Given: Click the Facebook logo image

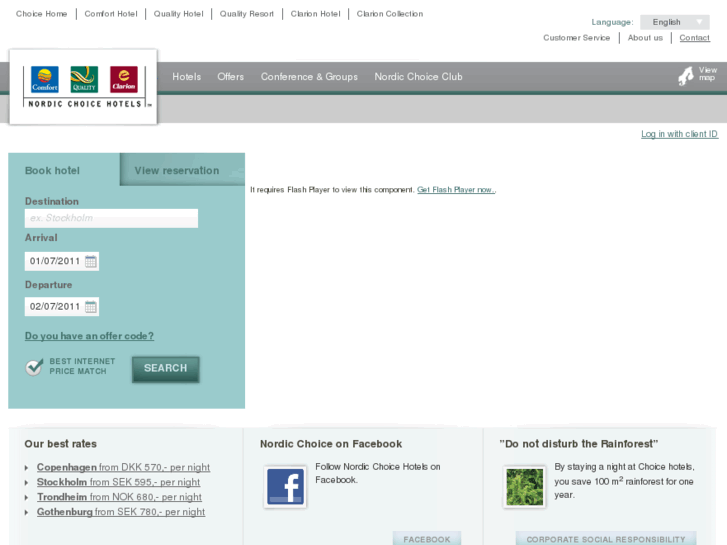Looking at the screenshot, I should pyautogui.click(x=286, y=487).
